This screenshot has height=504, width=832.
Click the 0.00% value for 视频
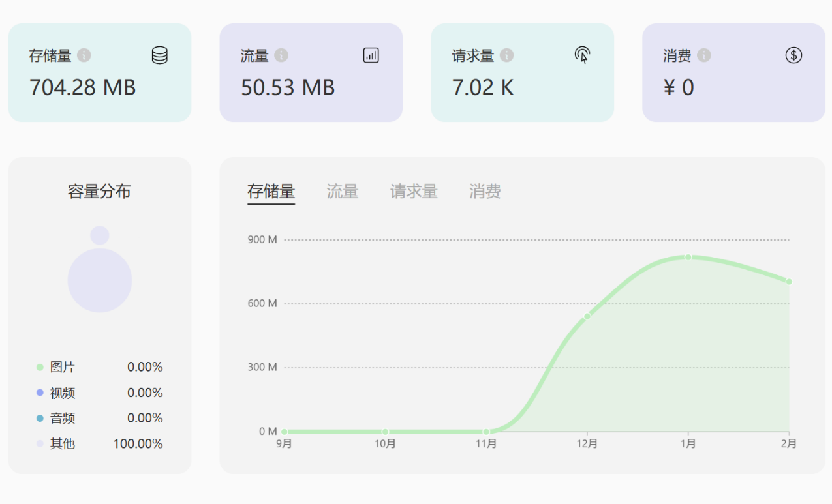[145, 393]
